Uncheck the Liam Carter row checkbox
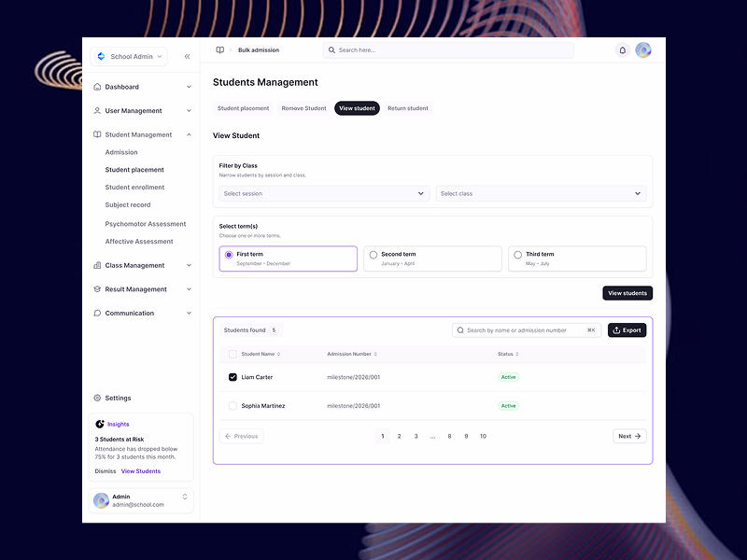The width and height of the screenshot is (747, 560). point(233,377)
